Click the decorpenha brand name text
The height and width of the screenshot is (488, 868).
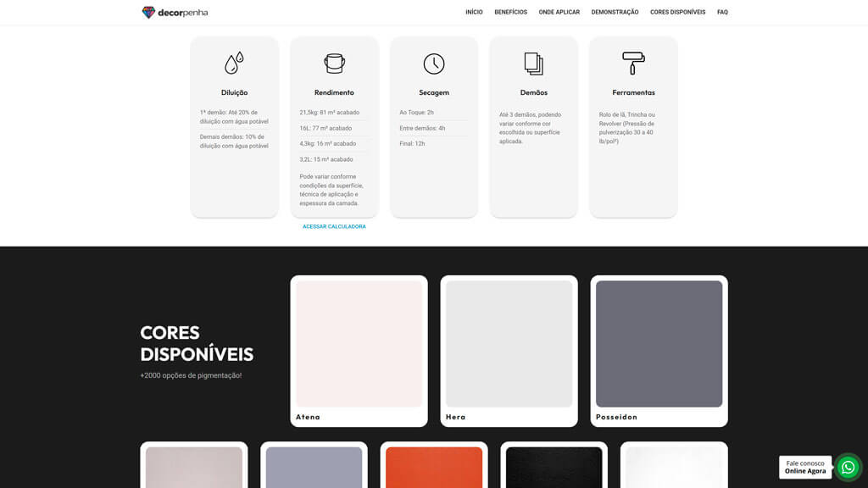pos(183,13)
